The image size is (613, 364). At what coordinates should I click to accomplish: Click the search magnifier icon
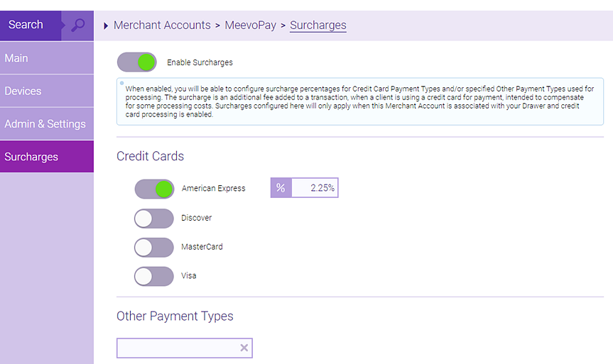coord(78,25)
